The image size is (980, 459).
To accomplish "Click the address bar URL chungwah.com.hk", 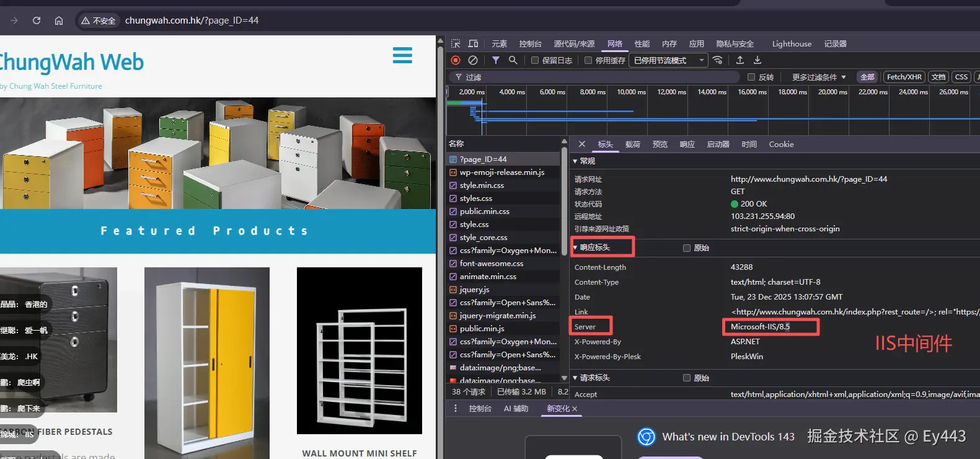I will [192, 20].
